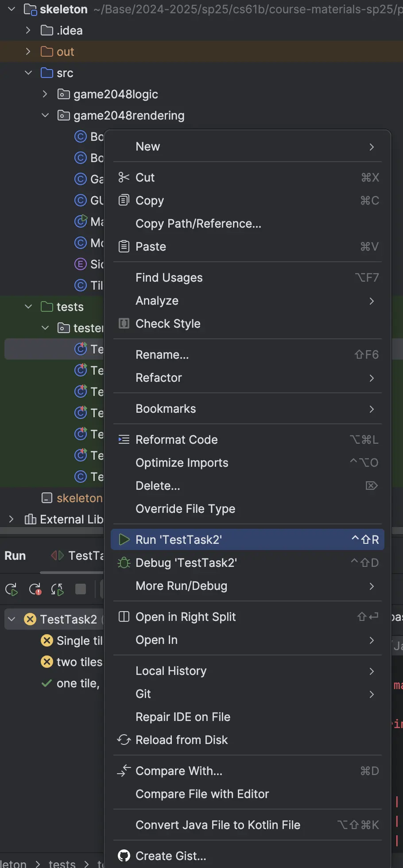This screenshot has width=403, height=868.
Task: Expand the .idea folder
Action: tap(28, 30)
